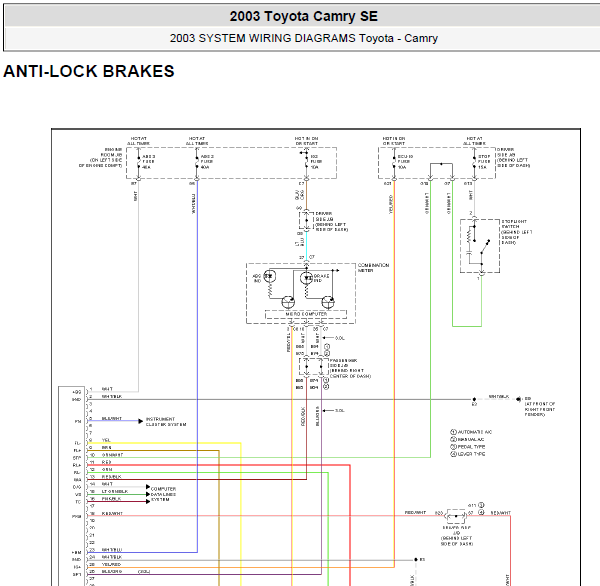The width and height of the screenshot is (600, 586).
Task: Click the stoplight switch contact symbol
Action: click(484, 248)
